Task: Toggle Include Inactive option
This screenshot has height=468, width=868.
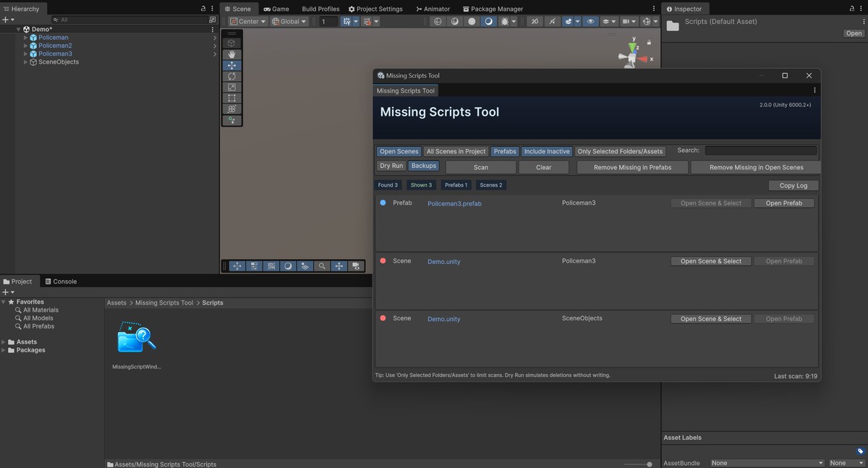Action: [x=547, y=151]
